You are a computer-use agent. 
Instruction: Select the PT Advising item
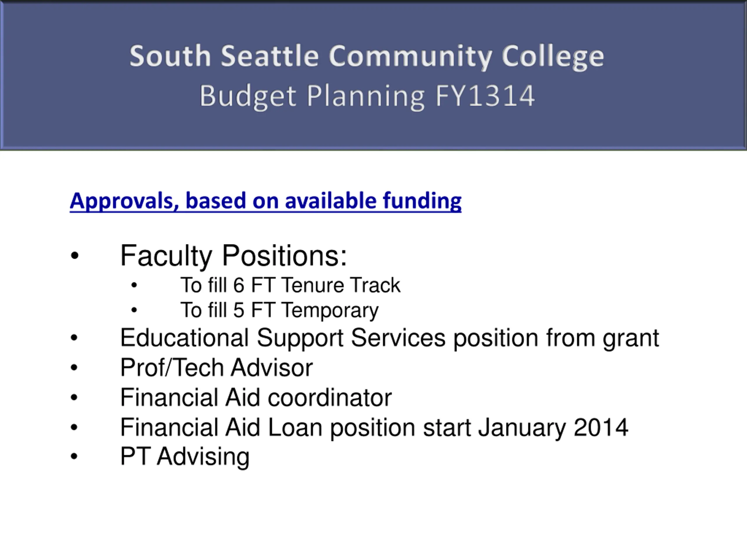(185, 457)
